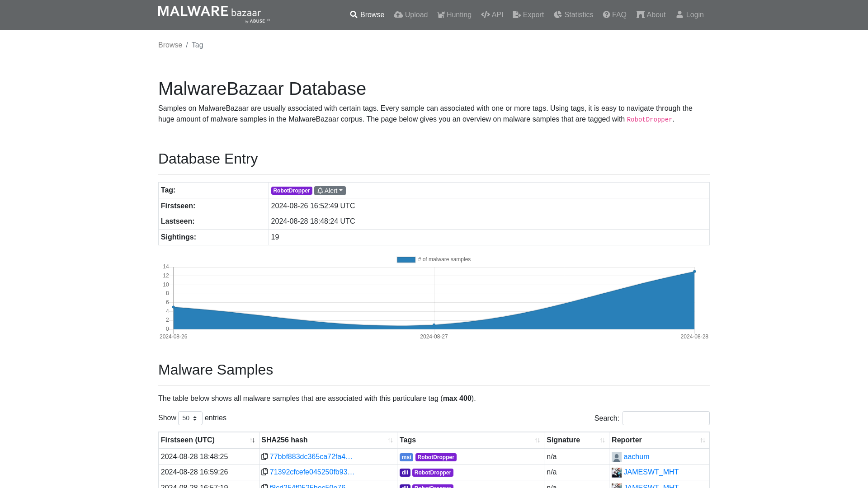This screenshot has width=868, height=488.
Task: Click the Login user icon
Action: coord(679,15)
